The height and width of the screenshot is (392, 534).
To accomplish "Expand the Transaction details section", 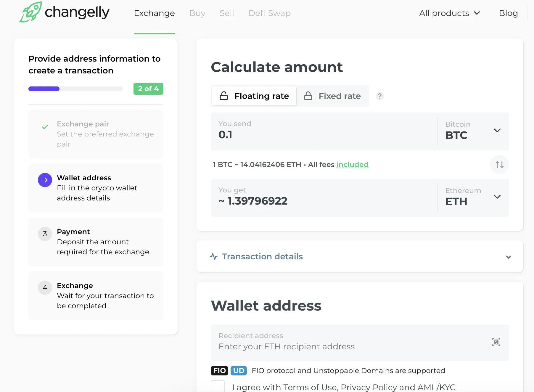I will pyautogui.click(x=360, y=256).
